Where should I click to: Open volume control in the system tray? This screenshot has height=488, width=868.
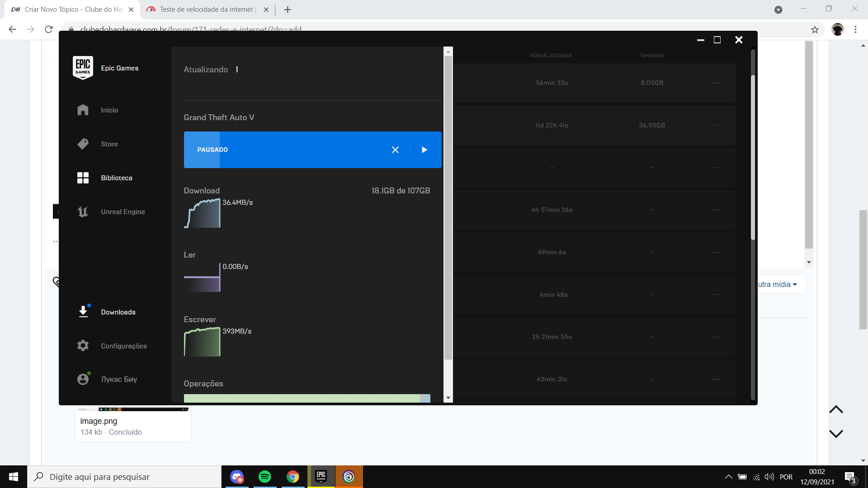coord(769,477)
